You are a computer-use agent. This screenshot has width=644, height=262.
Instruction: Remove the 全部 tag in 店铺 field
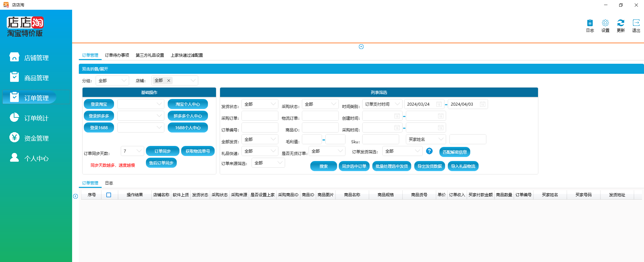coord(169,81)
